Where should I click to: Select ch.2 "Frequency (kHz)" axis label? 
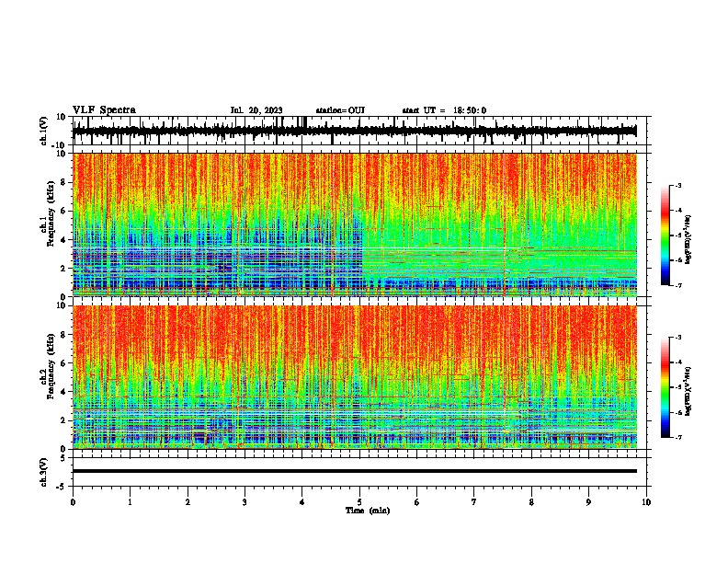point(51,366)
